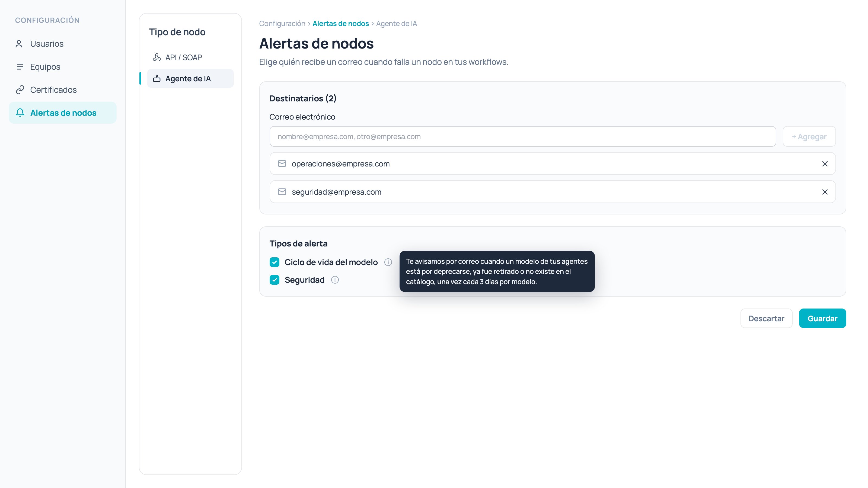The width and height of the screenshot is (868, 488).
Task: Open Alertas de nodos breadcrumb link
Action: pos(340,24)
